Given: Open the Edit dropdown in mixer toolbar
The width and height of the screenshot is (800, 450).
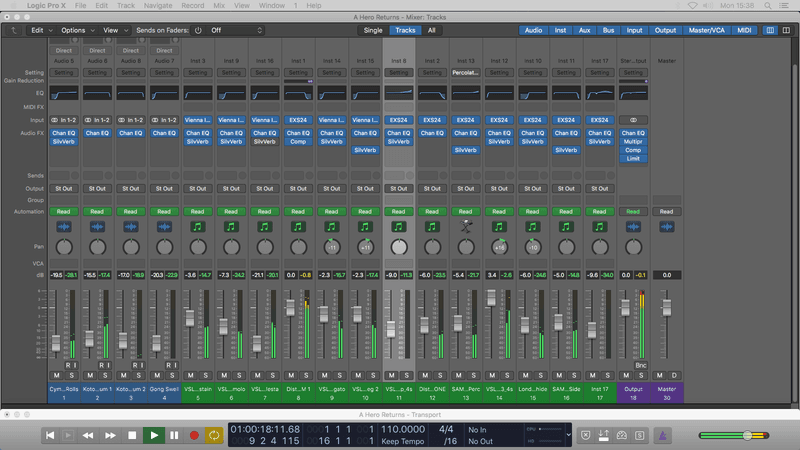Looking at the screenshot, I should click(x=41, y=30).
